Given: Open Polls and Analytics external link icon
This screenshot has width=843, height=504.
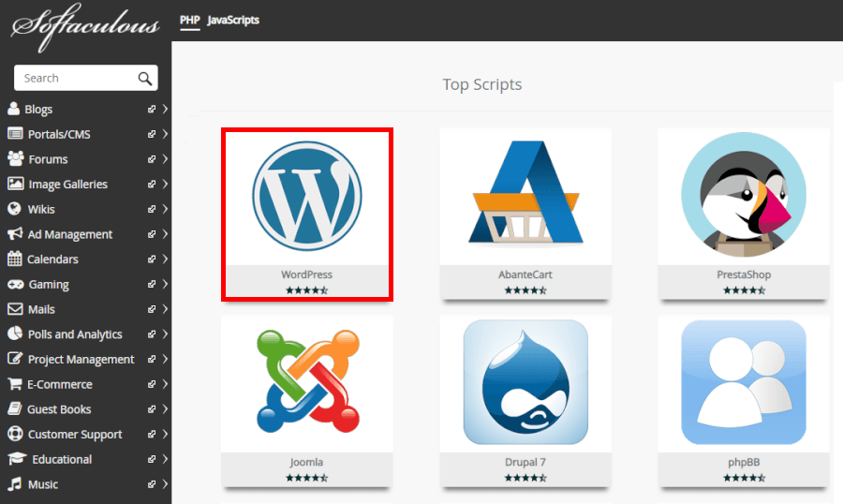Looking at the screenshot, I should [152, 334].
